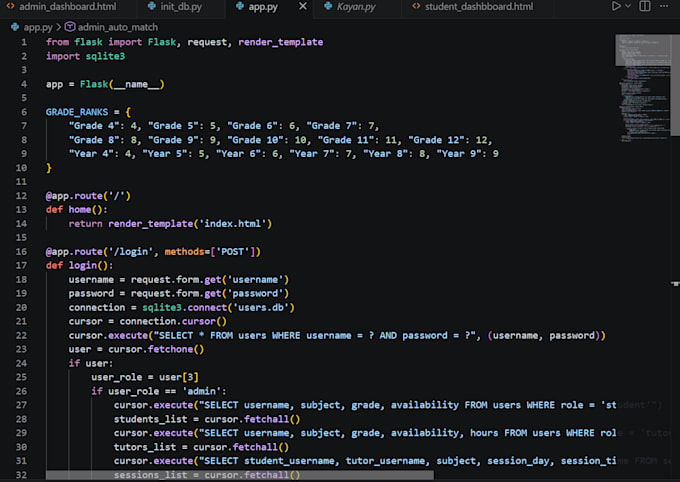
Task: Click "sqlite3.connect('users.db')" on line 20
Action: point(219,307)
